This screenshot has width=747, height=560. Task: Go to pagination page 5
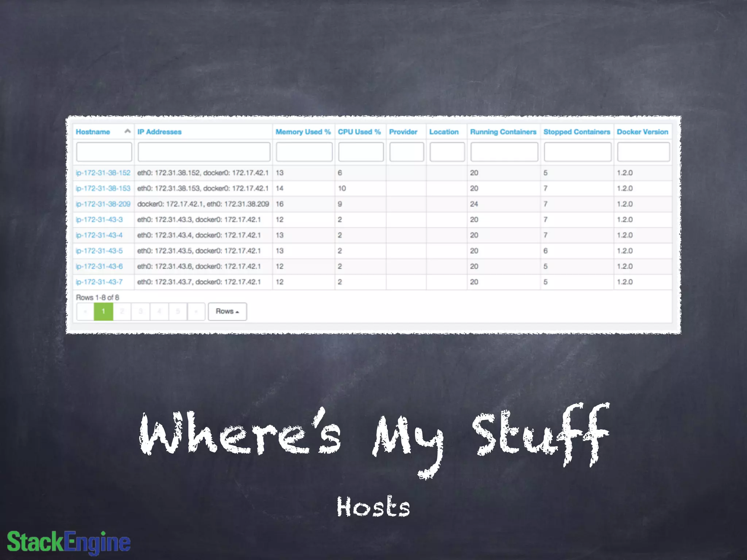[x=178, y=311]
